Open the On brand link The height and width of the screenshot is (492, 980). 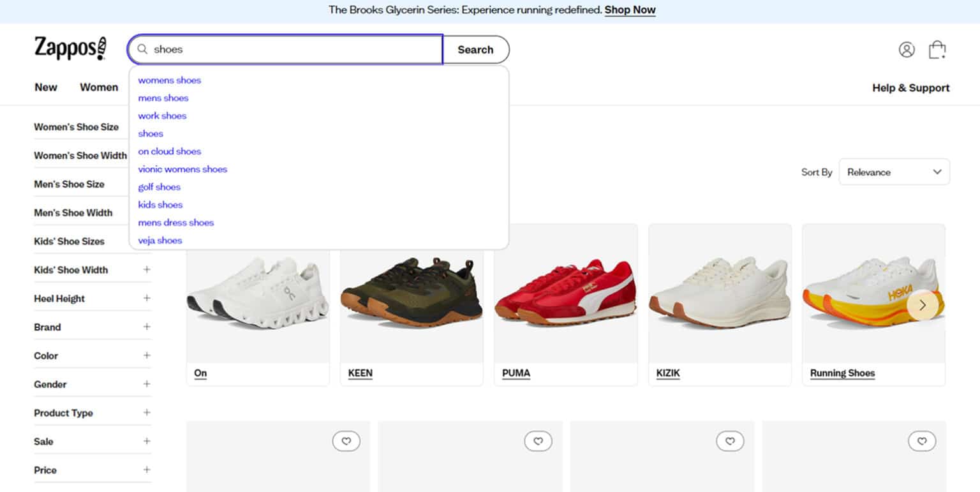[200, 373]
